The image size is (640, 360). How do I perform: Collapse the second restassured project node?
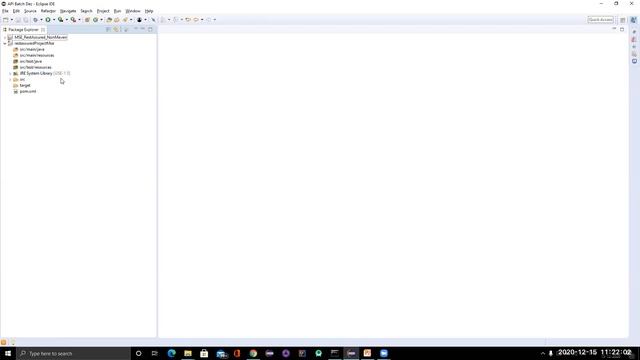(5, 43)
